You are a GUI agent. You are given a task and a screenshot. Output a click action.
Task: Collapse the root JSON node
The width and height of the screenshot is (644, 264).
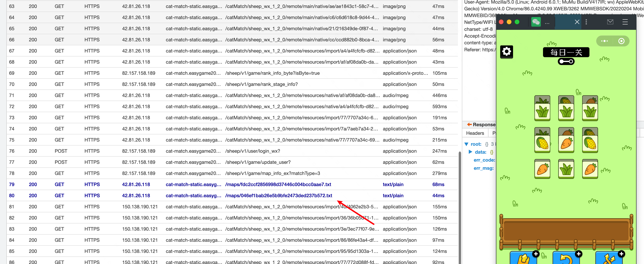466,144
